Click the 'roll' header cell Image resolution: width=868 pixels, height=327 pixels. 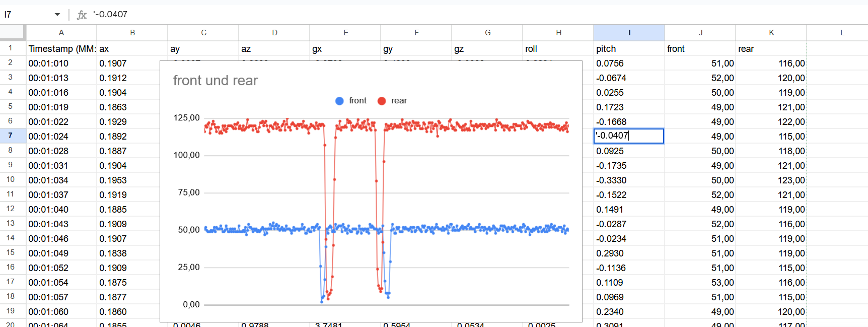point(558,49)
